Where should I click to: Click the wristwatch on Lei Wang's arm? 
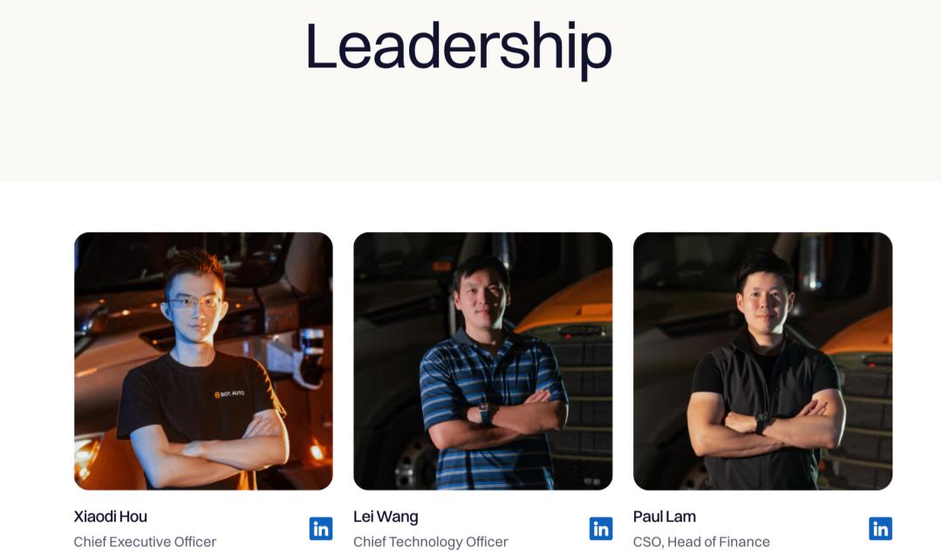click(x=484, y=413)
